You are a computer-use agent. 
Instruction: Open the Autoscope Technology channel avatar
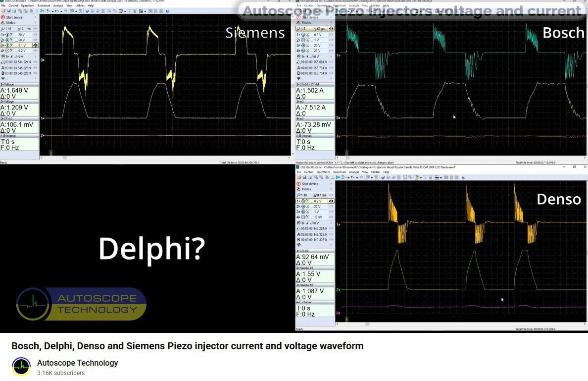[x=21, y=367]
